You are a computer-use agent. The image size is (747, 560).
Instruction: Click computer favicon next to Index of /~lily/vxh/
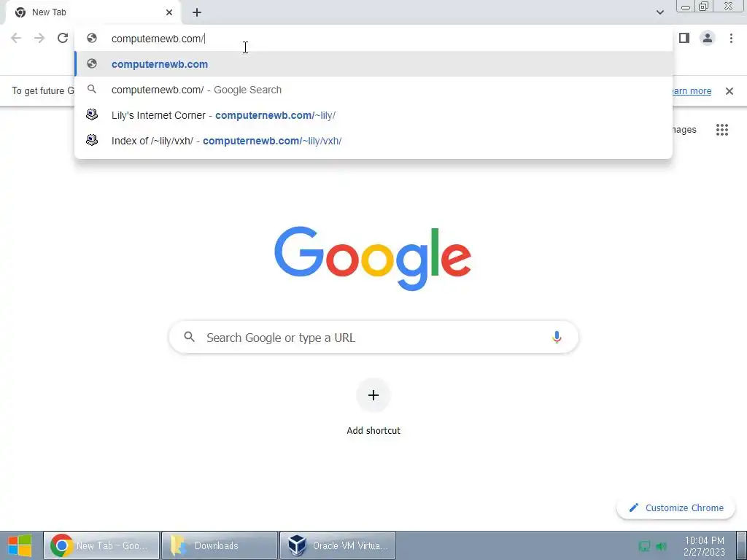click(x=92, y=140)
